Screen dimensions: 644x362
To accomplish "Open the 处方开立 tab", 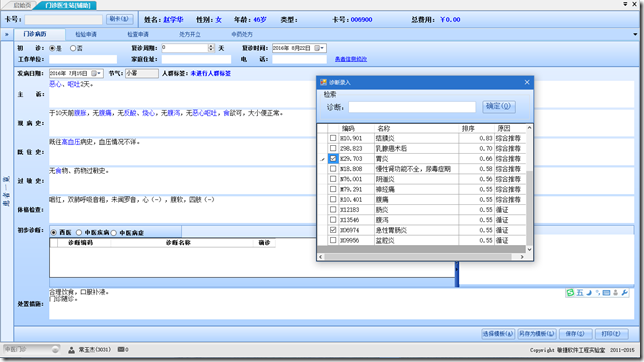I will point(190,35).
